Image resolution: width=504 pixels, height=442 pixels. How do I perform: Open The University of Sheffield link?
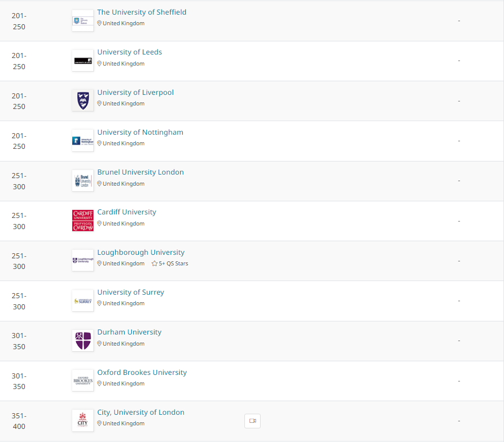(141, 12)
